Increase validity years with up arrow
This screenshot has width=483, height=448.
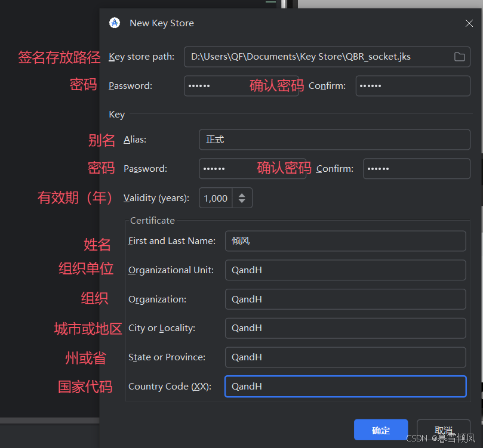click(x=242, y=195)
